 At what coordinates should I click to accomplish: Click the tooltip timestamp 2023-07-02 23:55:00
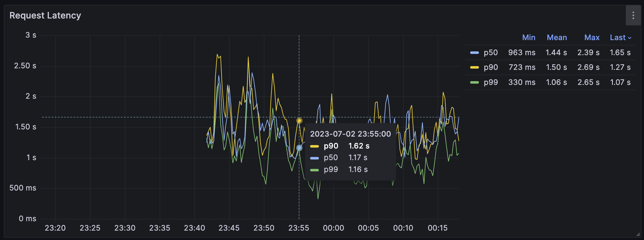(351, 134)
